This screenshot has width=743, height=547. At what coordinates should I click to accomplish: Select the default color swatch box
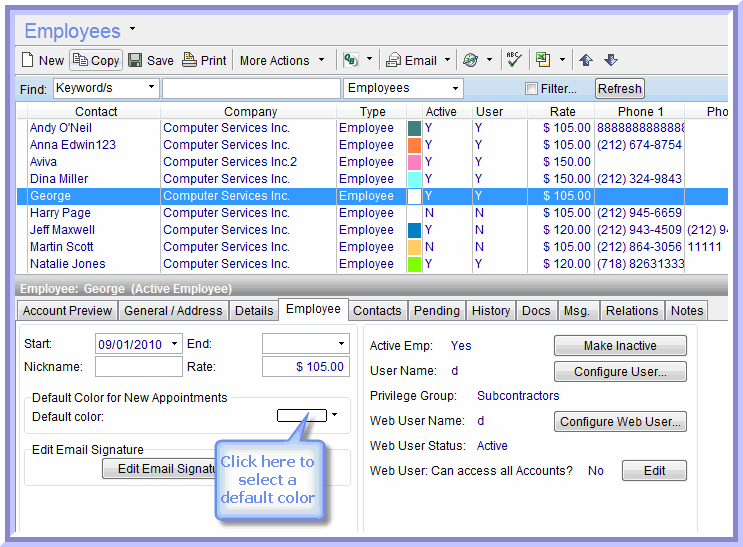tap(302, 415)
